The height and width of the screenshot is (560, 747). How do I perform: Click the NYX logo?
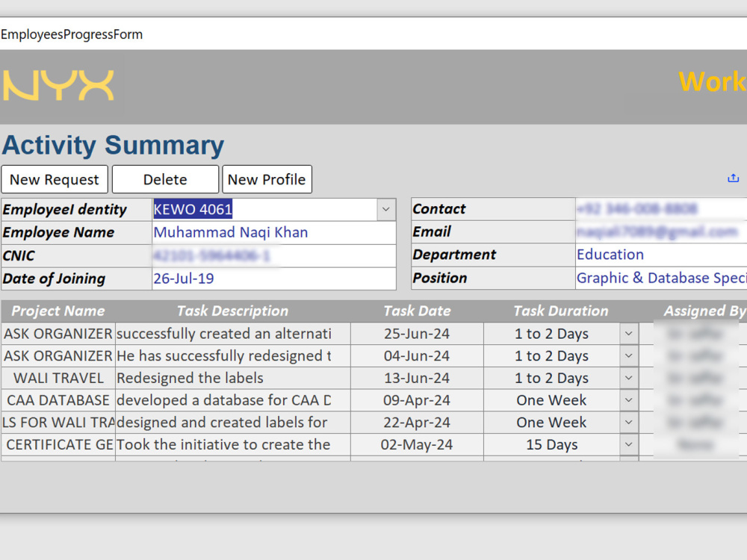click(58, 86)
